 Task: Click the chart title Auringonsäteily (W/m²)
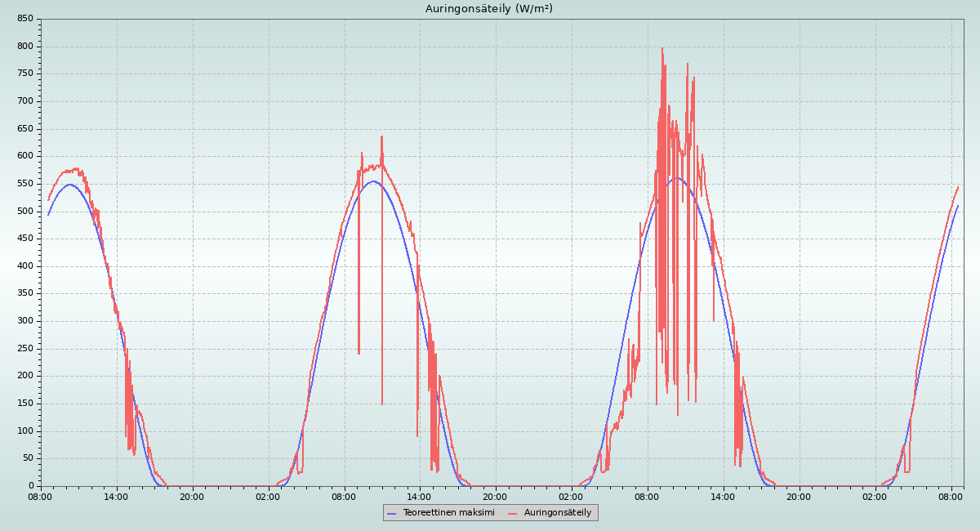tap(489, 9)
